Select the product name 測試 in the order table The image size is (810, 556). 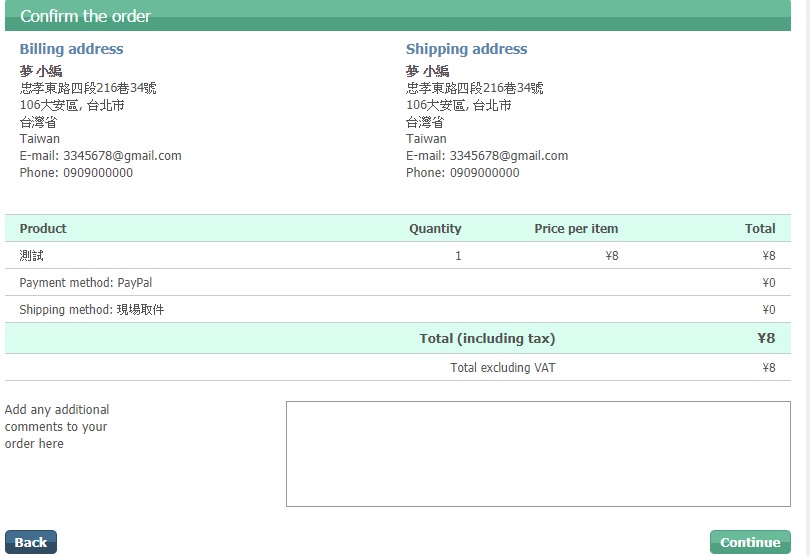(x=32, y=256)
